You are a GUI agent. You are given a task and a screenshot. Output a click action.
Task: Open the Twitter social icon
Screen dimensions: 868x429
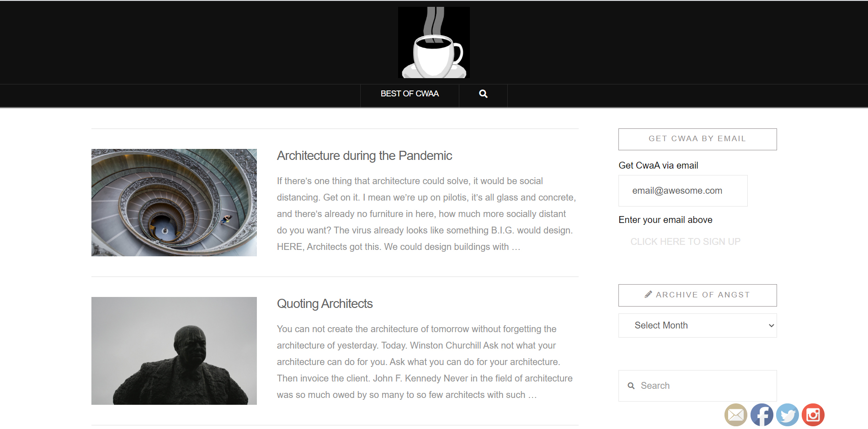point(787,415)
